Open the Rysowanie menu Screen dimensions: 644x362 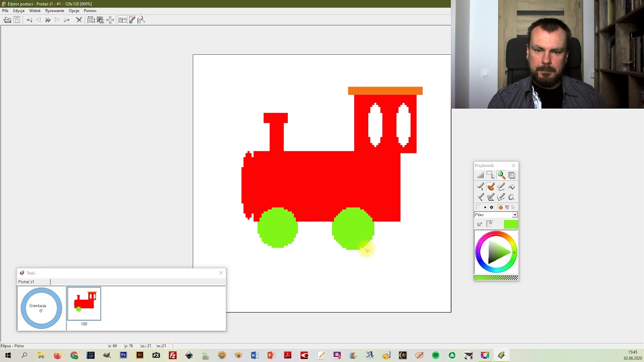54,11
